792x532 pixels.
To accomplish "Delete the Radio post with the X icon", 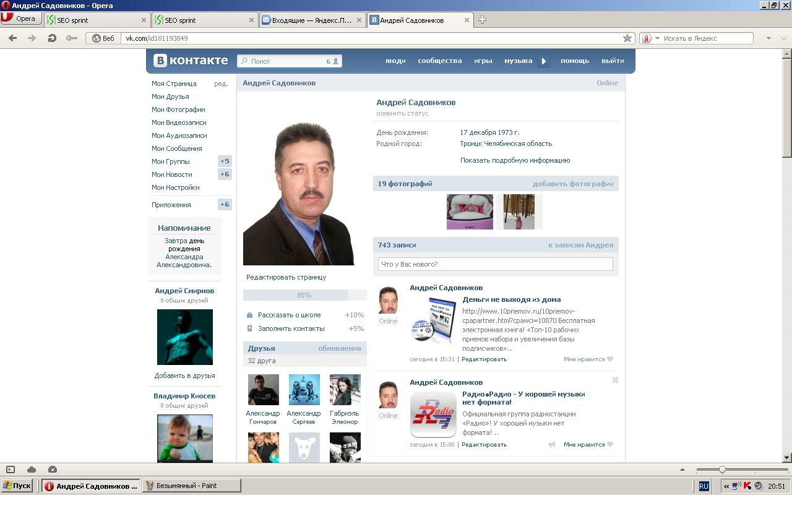I will pyautogui.click(x=615, y=380).
